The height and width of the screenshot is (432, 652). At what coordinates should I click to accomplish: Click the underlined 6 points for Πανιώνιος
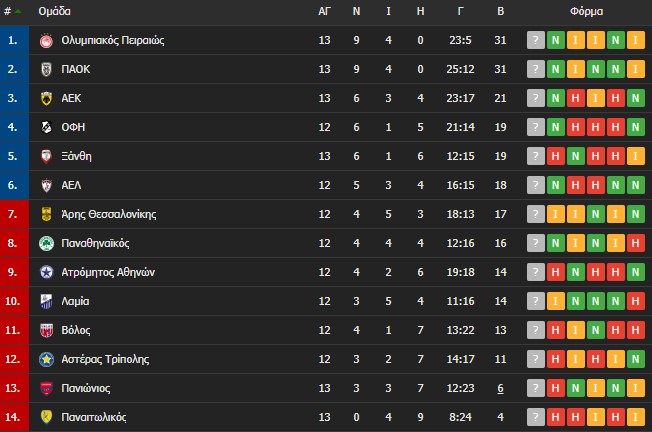(501, 388)
